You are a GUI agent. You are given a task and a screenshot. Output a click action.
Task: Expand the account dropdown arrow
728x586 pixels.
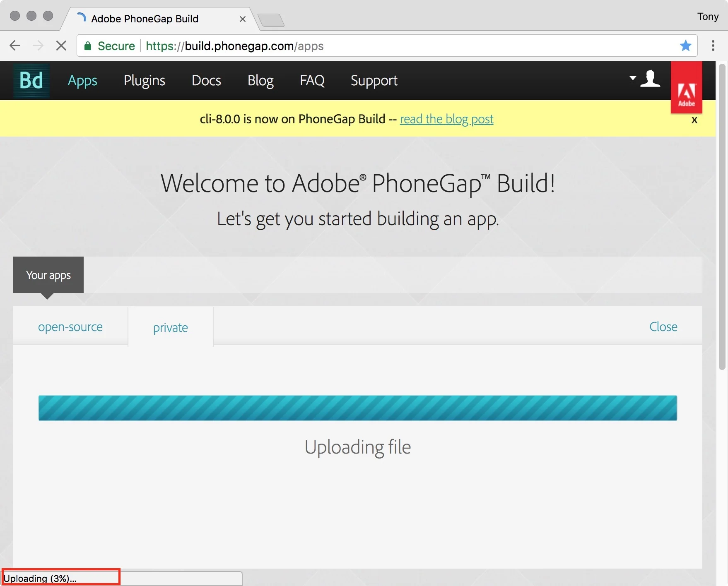click(633, 78)
